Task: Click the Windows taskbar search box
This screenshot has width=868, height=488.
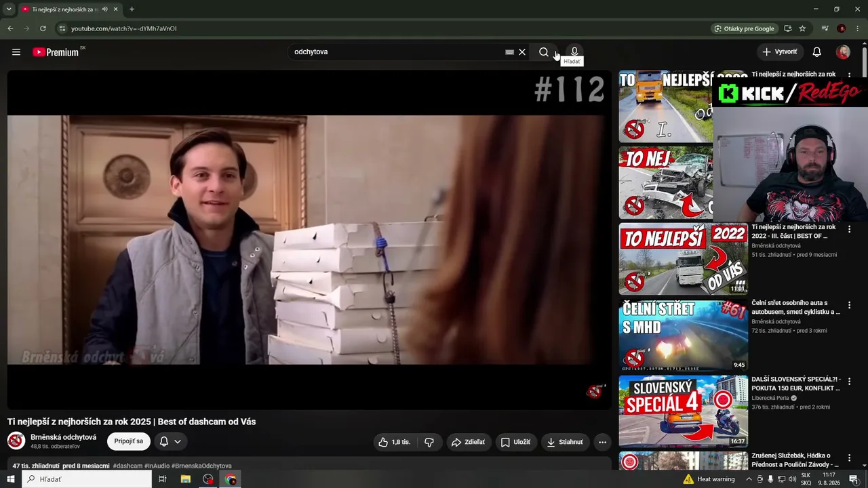Action: 87,479
